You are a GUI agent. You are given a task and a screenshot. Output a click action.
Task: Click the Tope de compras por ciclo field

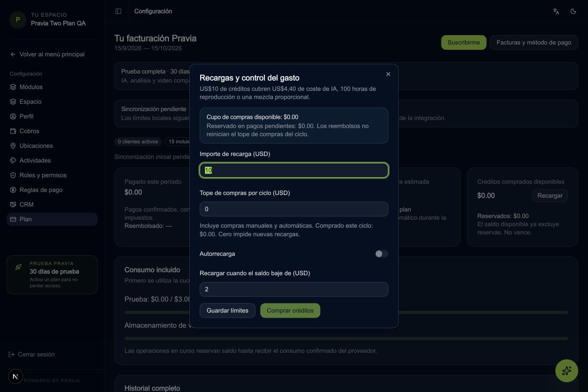point(294,209)
